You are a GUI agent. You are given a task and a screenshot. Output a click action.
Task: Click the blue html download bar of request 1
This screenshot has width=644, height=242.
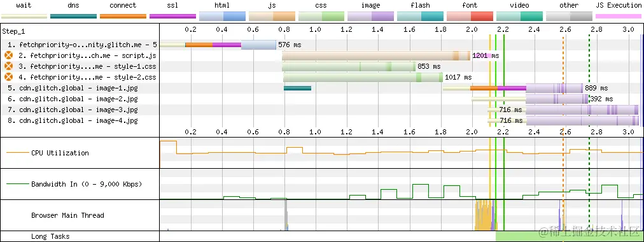tap(258, 45)
